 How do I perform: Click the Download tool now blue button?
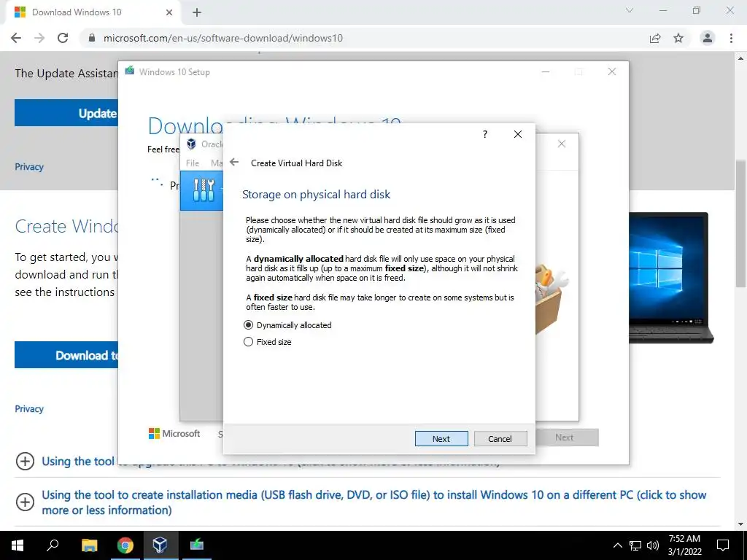(66, 355)
